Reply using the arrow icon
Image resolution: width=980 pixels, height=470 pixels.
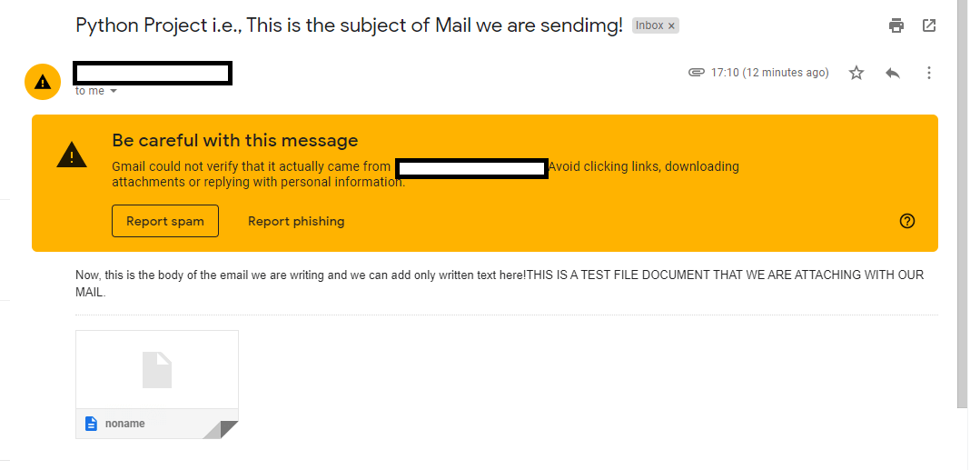pyautogui.click(x=893, y=74)
